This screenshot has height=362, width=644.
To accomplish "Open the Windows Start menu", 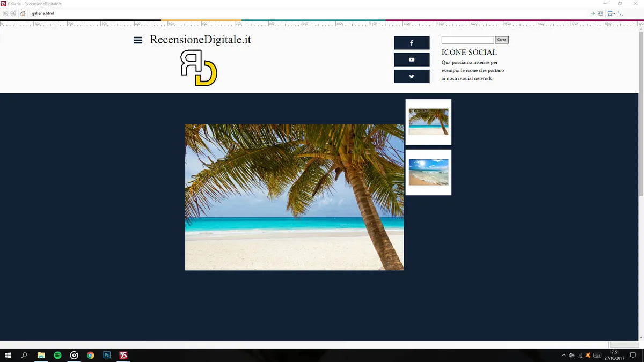I will pyautogui.click(x=8, y=356).
